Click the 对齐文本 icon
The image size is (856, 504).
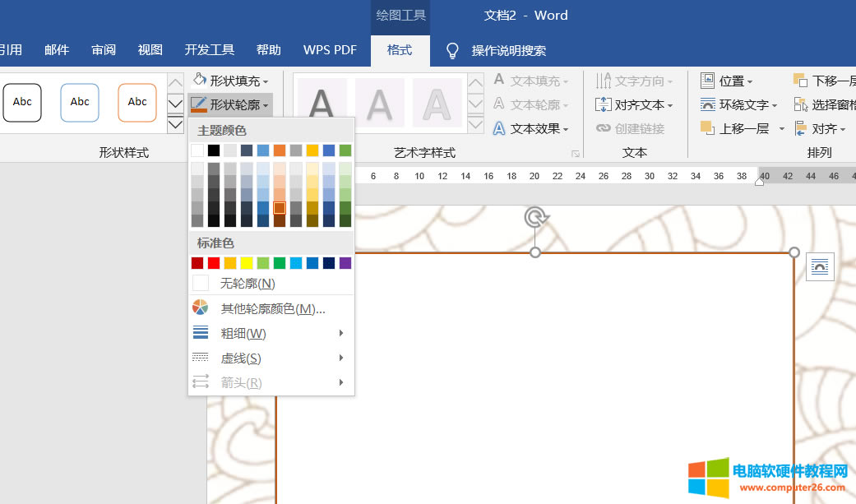[604, 104]
